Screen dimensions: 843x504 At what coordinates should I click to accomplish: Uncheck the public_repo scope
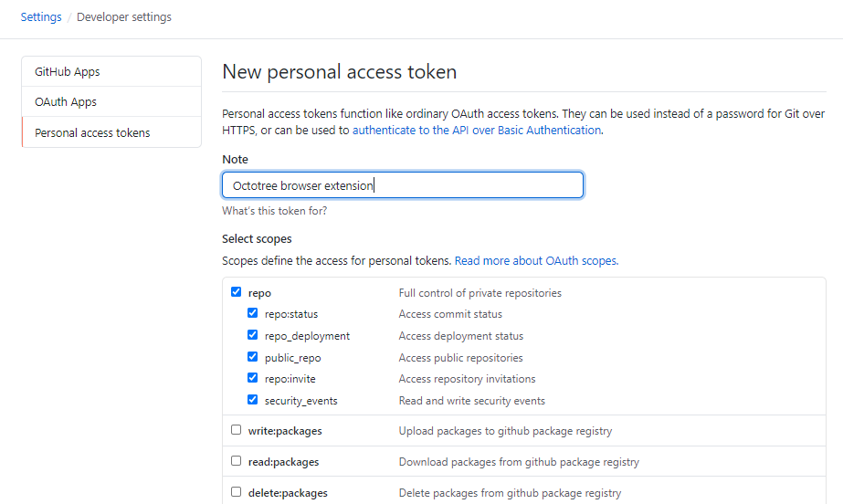(252, 356)
